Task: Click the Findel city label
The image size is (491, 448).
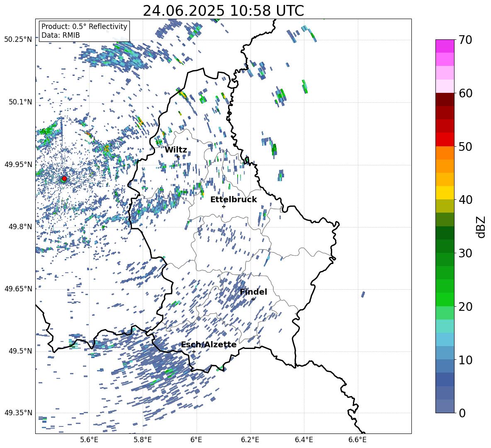Action: click(x=253, y=292)
